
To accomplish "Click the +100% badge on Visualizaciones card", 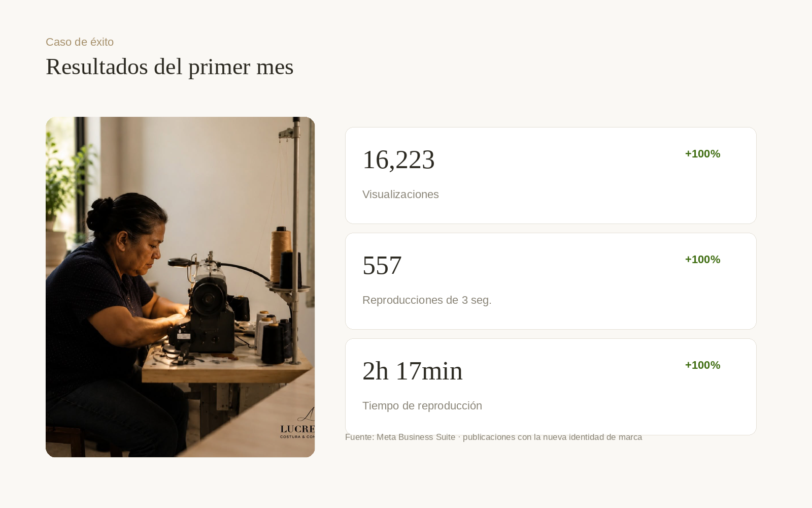I will point(702,154).
